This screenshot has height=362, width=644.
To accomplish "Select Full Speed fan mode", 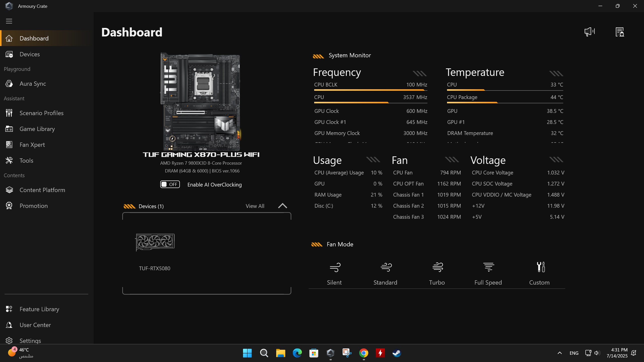I will tap(488, 273).
